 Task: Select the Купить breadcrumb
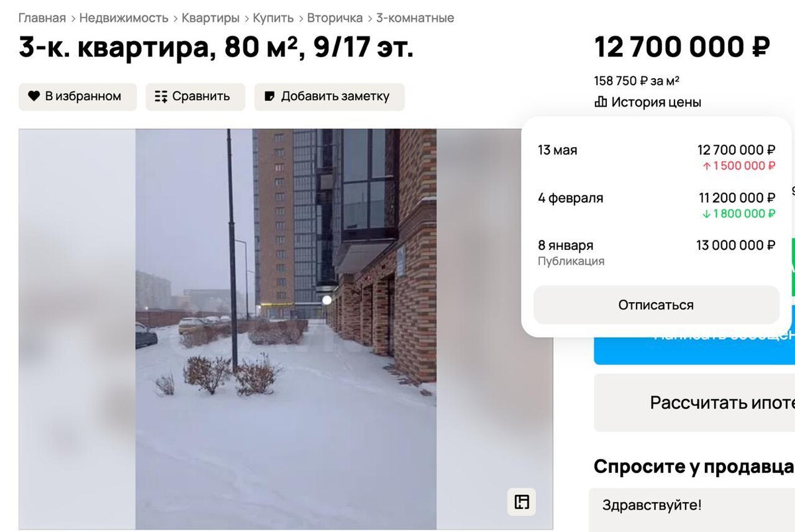[274, 18]
